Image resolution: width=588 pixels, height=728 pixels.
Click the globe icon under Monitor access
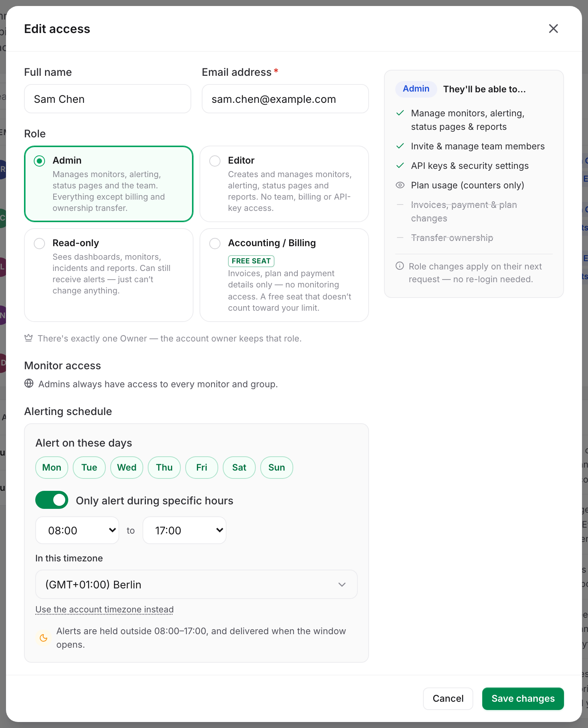(x=29, y=383)
